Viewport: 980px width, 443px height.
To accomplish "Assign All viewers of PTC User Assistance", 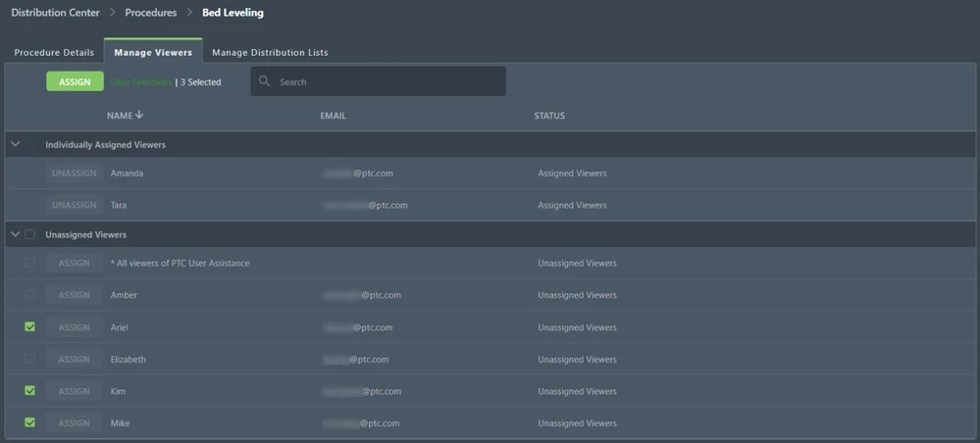I will pyautogui.click(x=75, y=263).
